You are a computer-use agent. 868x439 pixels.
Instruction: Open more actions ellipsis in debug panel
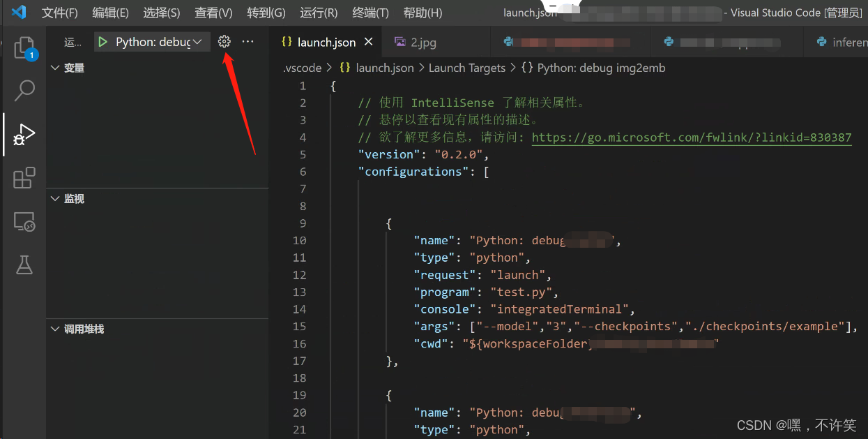(x=248, y=42)
